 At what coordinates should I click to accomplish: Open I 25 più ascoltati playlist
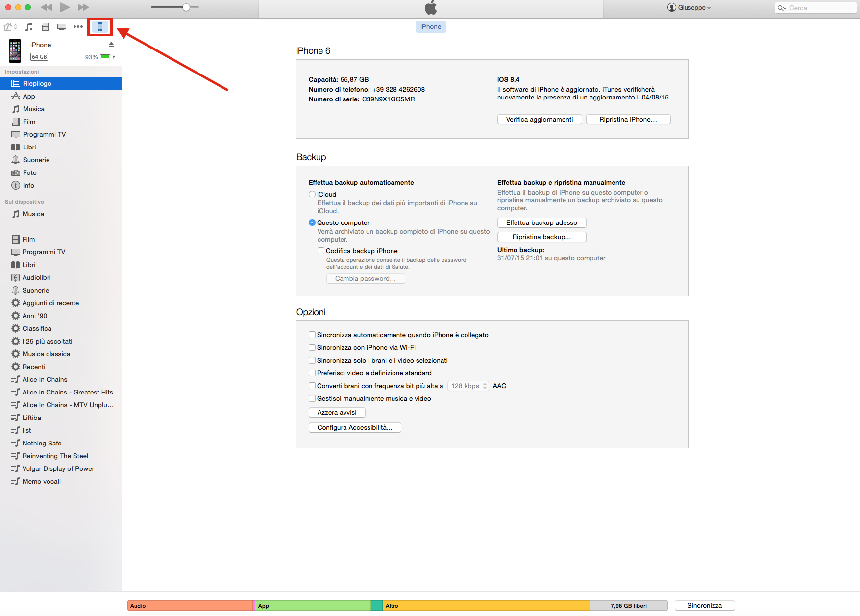61,341
